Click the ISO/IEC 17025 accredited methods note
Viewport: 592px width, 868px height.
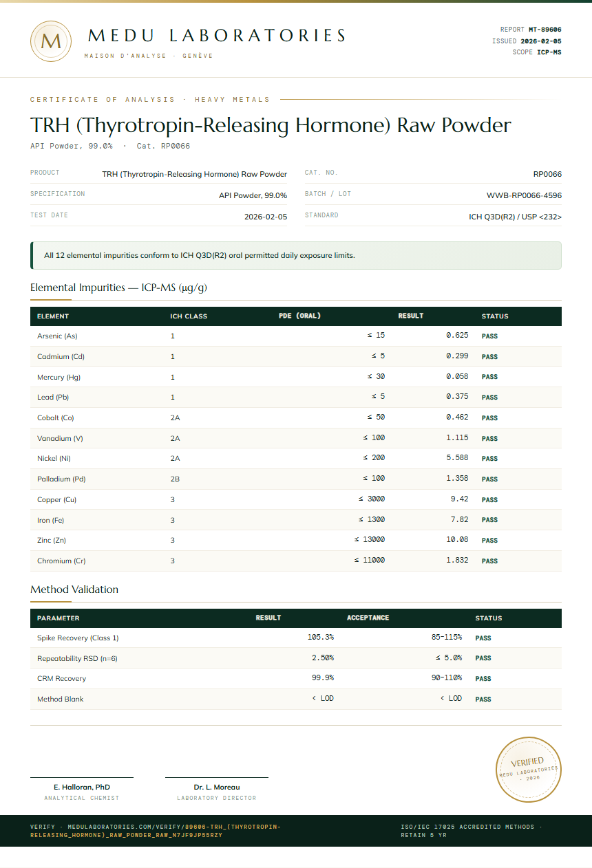coord(471,831)
